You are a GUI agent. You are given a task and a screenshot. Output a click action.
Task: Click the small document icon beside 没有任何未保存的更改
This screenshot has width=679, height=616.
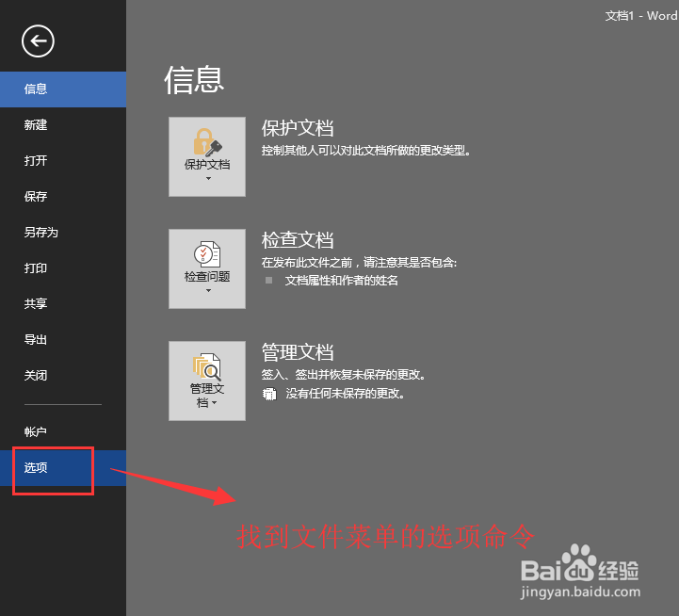click(x=269, y=394)
